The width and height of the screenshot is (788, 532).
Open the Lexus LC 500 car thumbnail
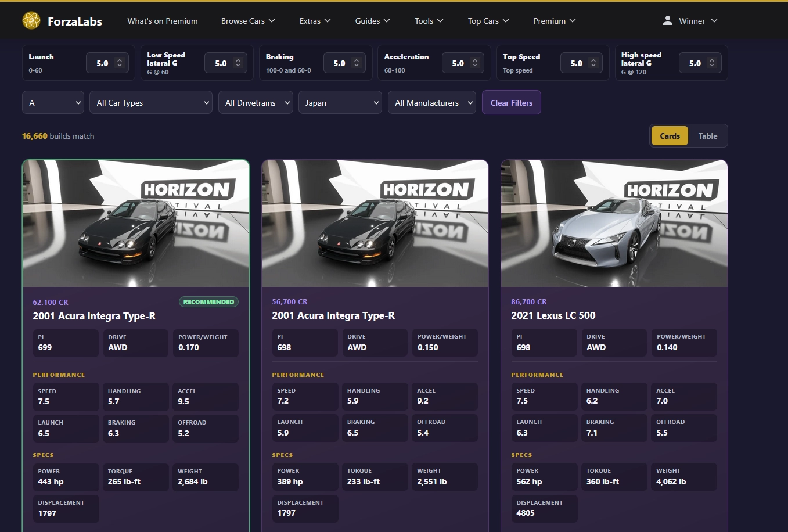tap(614, 223)
